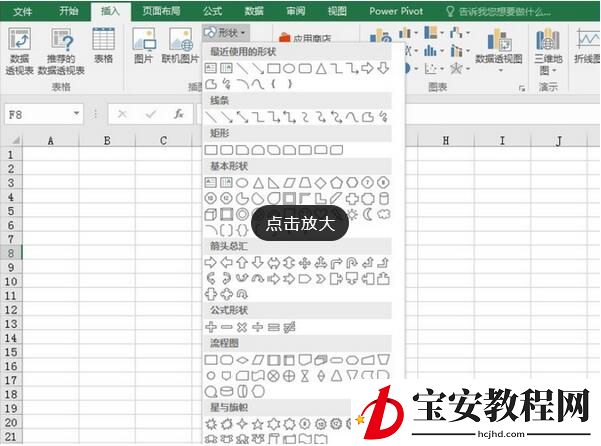Choose the double brace in 基本形状
Viewport: 601px width, 446px height.
pos(242,230)
